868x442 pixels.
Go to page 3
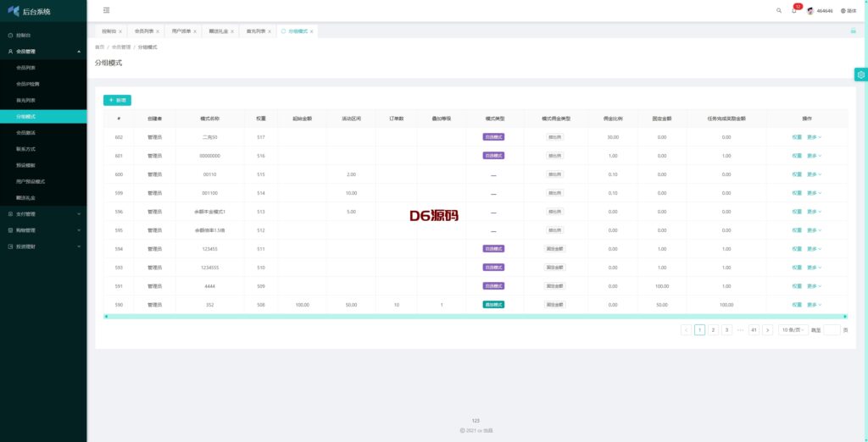coord(726,329)
